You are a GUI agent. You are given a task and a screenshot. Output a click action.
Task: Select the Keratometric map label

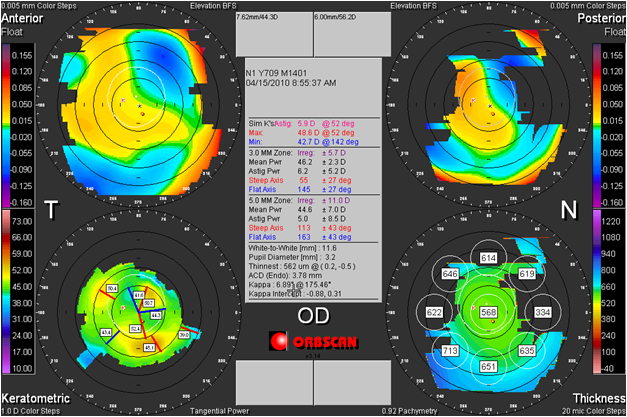(32, 397)
